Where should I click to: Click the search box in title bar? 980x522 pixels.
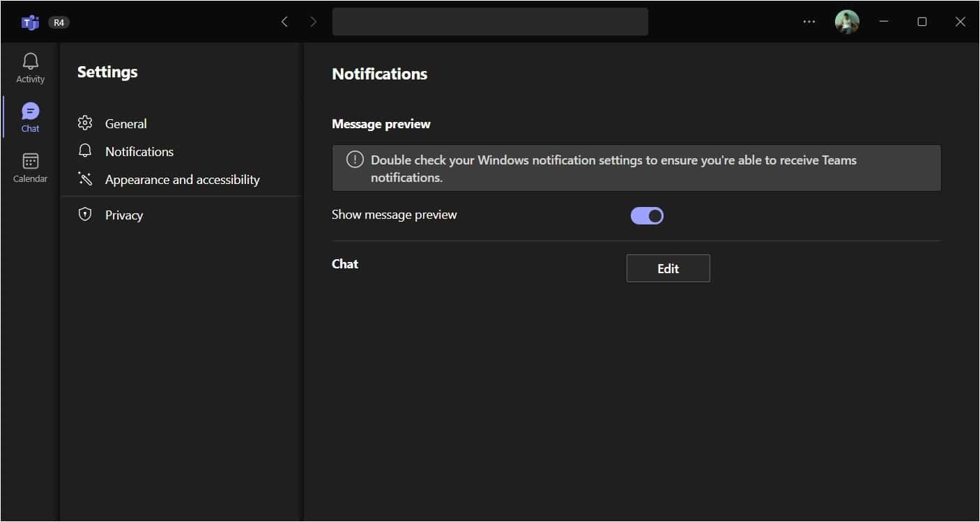coord(490,22)
